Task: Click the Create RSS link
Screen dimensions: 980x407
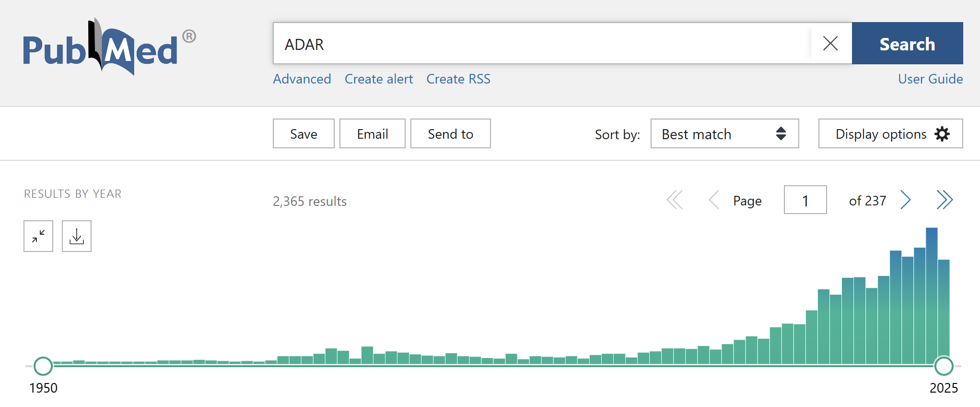Action: click(458, 79)
